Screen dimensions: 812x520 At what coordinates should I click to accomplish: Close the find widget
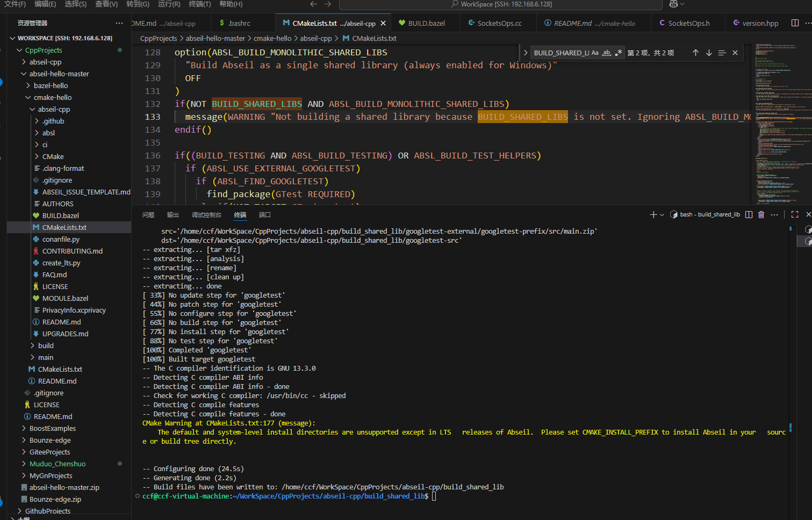(735, 53)
